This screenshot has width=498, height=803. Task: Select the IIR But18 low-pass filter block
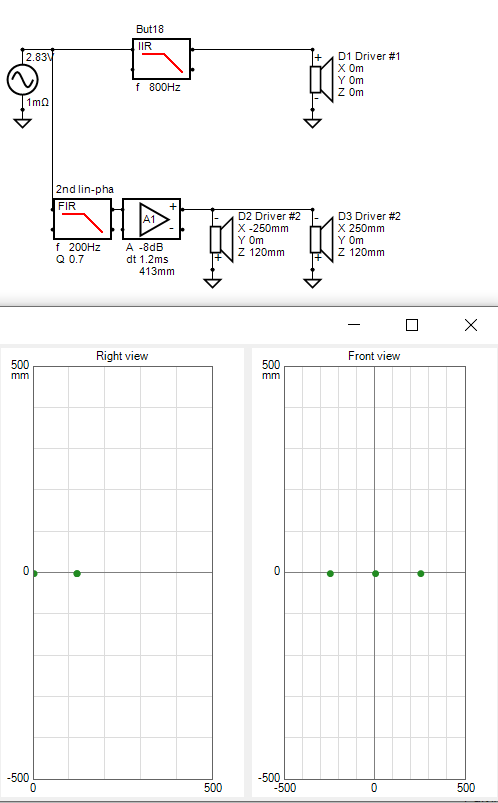(161, 59)
